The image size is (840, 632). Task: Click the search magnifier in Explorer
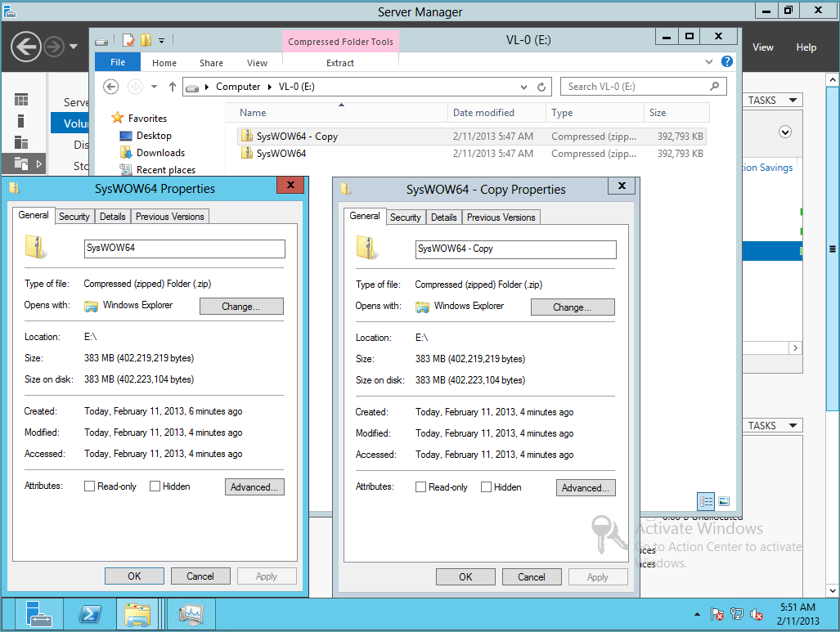714,86
